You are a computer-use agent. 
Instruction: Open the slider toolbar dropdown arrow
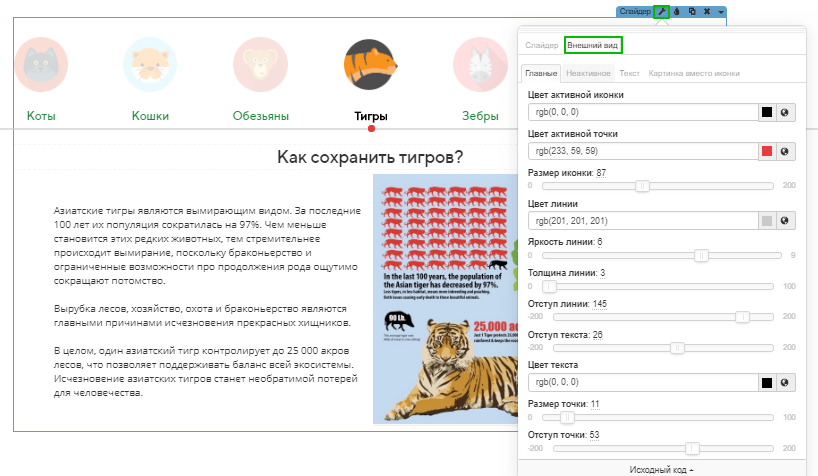pos(721,11)
